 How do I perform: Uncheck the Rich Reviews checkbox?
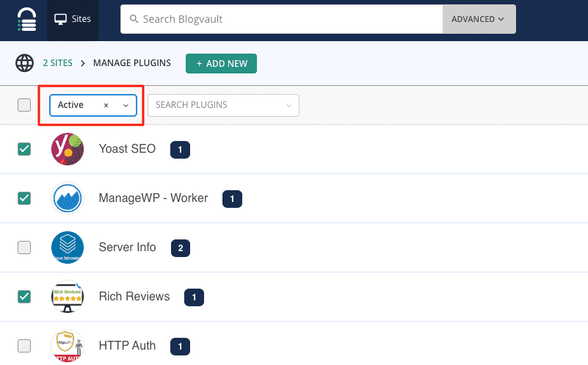pos(24,297)
